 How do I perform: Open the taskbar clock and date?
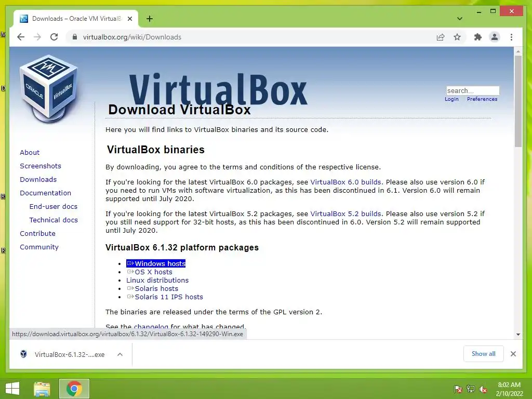coord(509,389)
